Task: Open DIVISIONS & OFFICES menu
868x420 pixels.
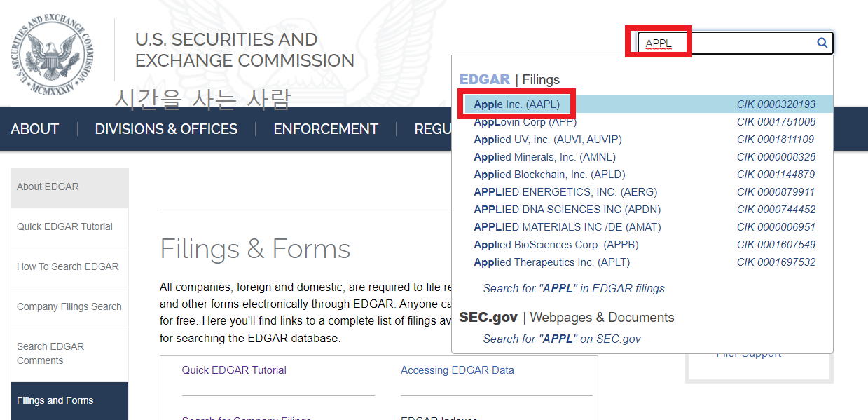Action: click(166, 129)
